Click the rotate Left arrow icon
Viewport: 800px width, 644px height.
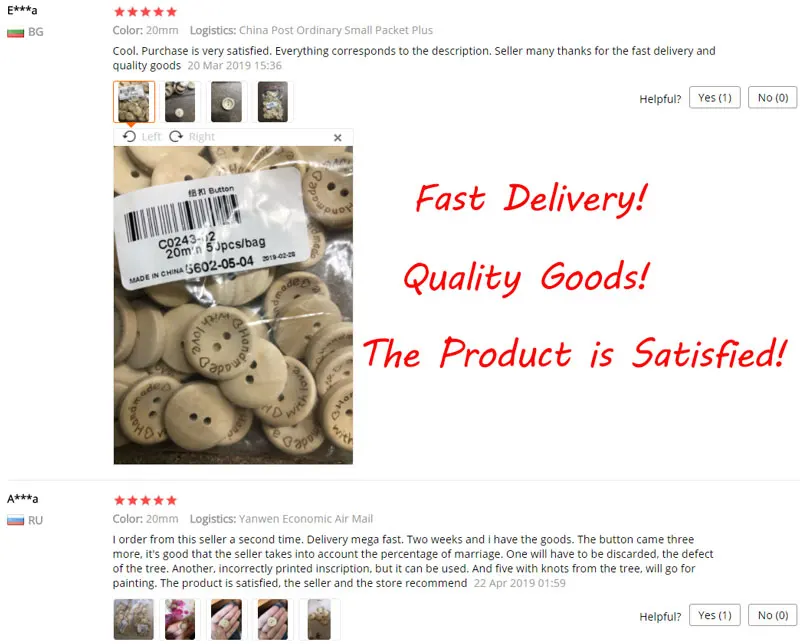pyautogui.click(x=129, y=136)
